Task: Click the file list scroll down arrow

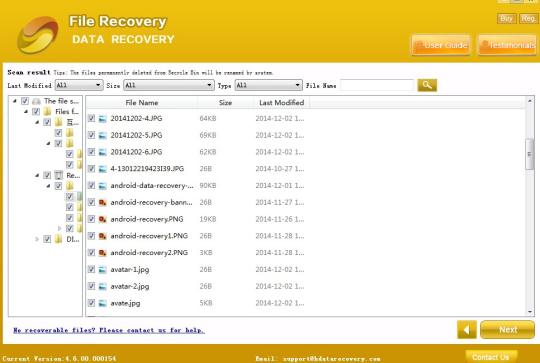Action: tap(530, 312)
